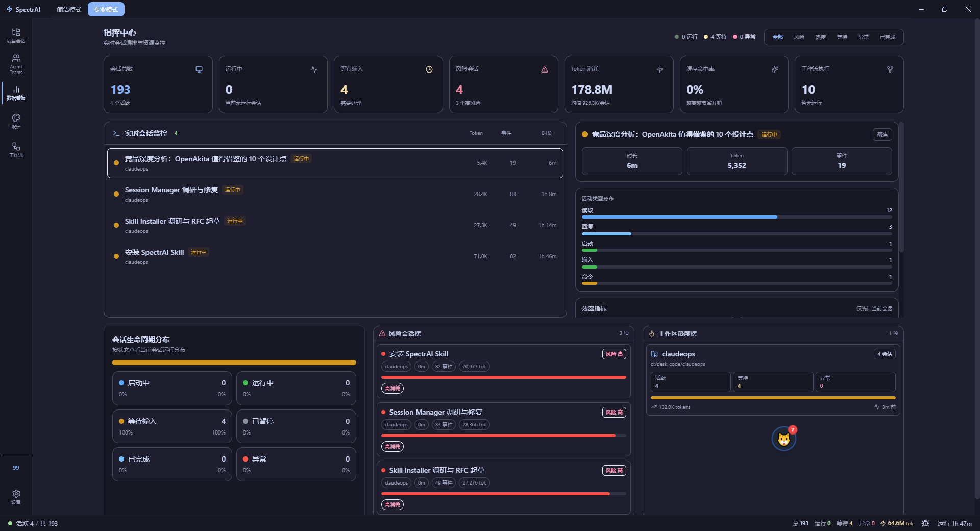Image resolution: width=980 pixels, height=531 pixels.
Task: Click the 会话总数 193 stat card
Action: tap(158, 84)
